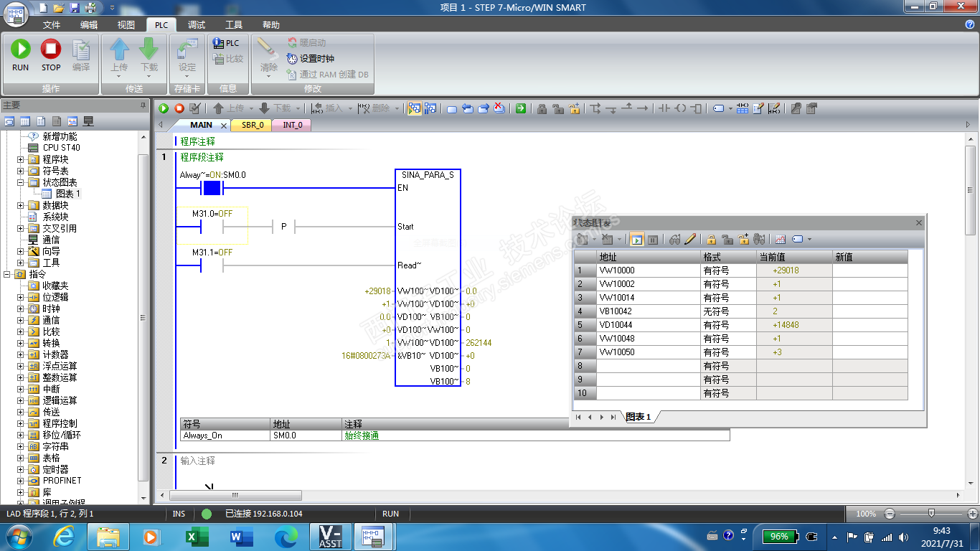
Task: Collapse the 指令 tree node
Action: [8, 274]
